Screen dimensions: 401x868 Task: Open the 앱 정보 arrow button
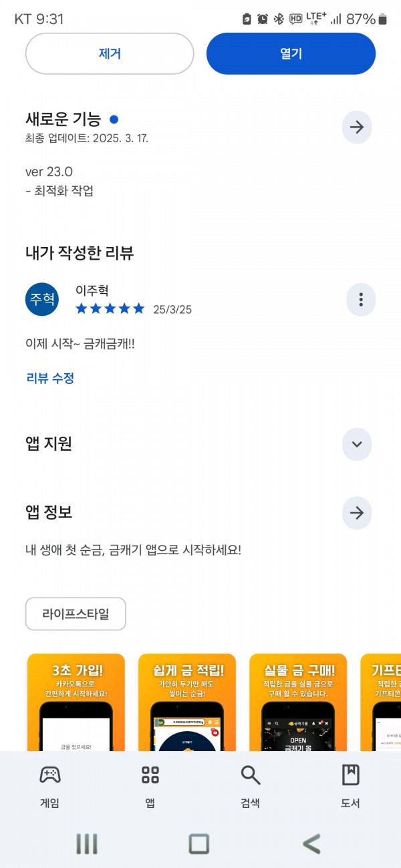(357, 513)
